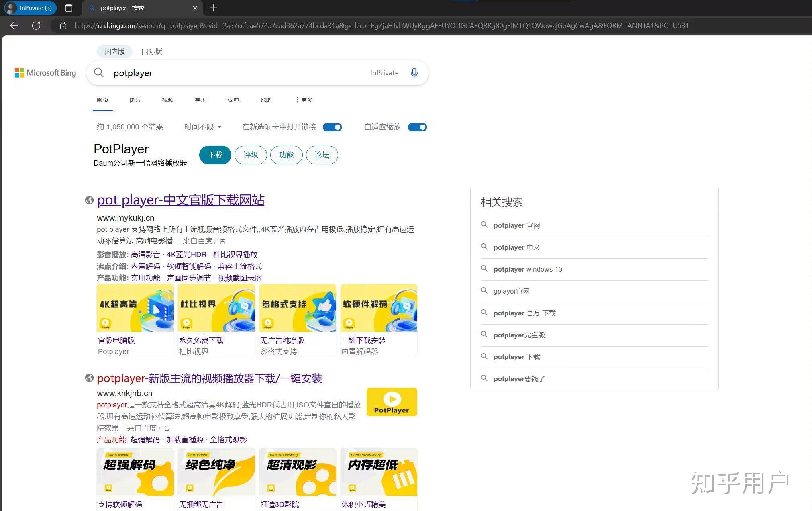Open the tab actions menu icon

pyautogui.click(x=69, y=8)
